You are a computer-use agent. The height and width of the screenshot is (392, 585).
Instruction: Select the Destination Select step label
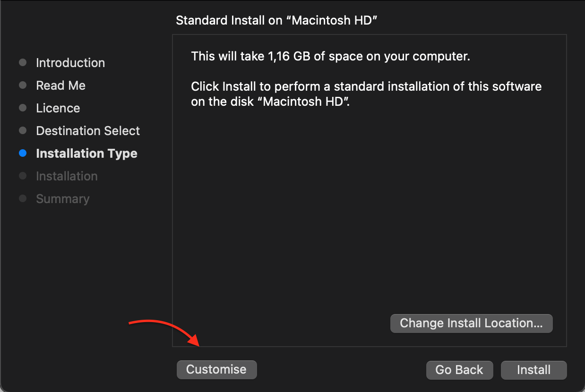[x=88, y=131]
